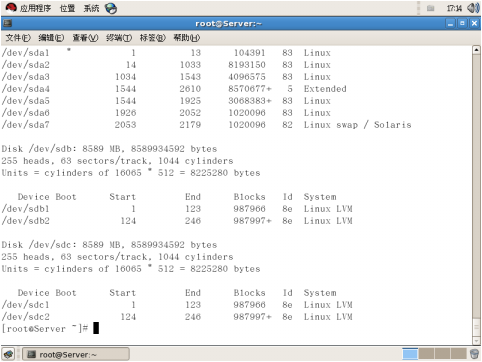Maximize the root@Server terminal window

click(x=462, y=24)
